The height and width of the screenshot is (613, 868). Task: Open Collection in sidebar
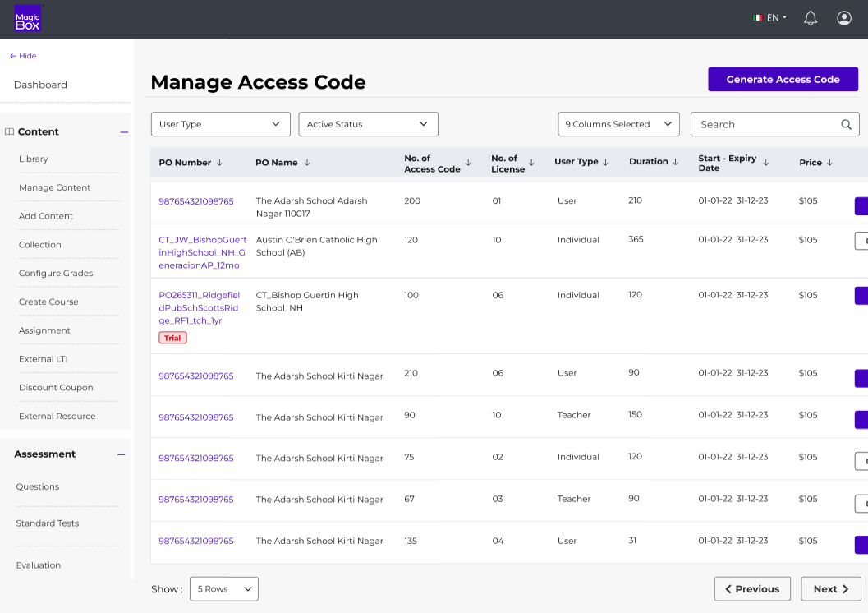[40, 245]
